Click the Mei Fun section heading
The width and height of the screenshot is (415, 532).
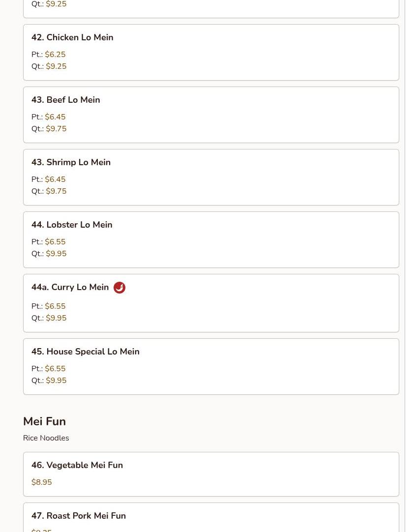click(x=44, y=421)
